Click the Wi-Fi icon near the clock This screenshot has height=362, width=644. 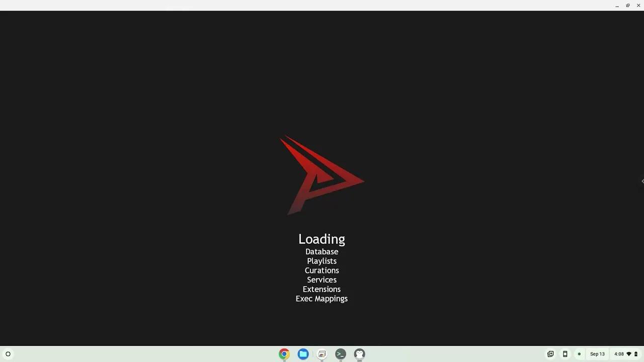click(x=629, y=354)
